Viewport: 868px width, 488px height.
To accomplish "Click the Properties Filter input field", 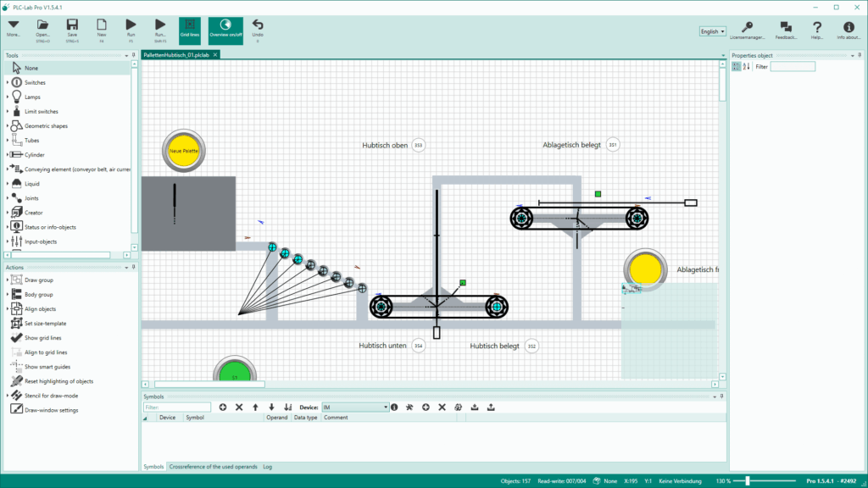I will pos(793,67).
